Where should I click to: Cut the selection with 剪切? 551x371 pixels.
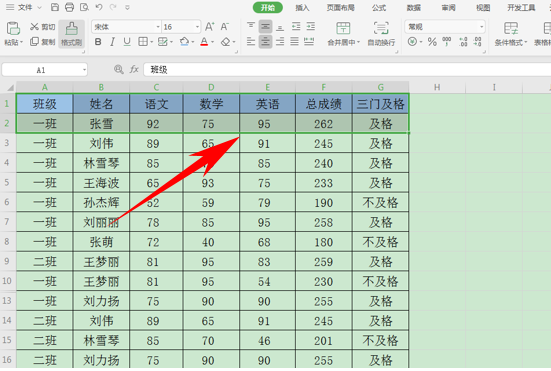[x=43, y=27]
